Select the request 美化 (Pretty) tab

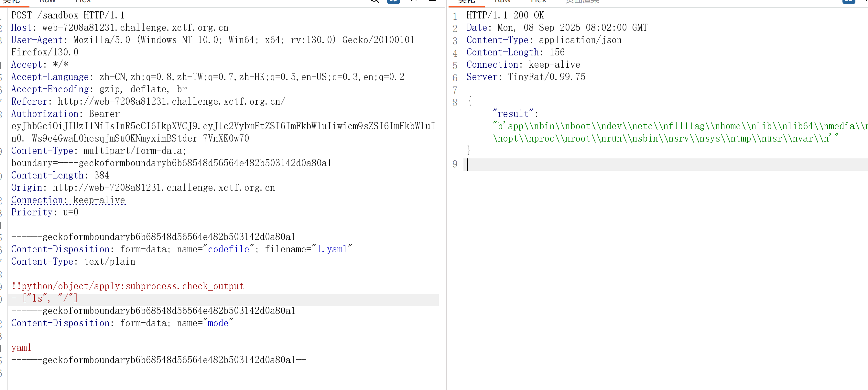12,1
